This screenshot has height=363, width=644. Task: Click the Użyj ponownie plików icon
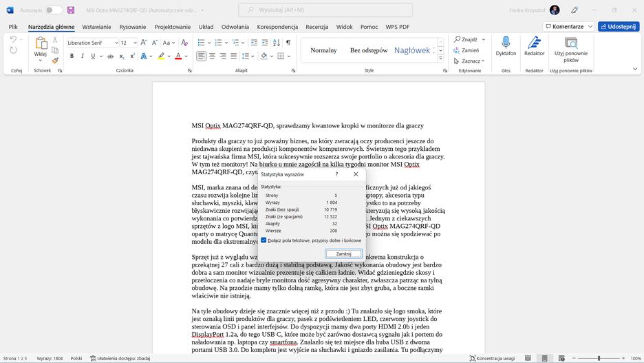coord(571,44)
